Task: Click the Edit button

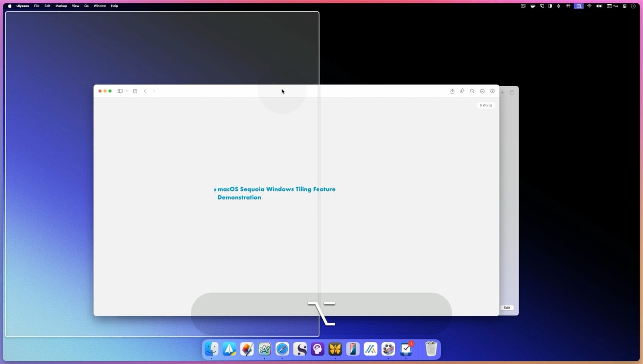Action: (507, 308)
